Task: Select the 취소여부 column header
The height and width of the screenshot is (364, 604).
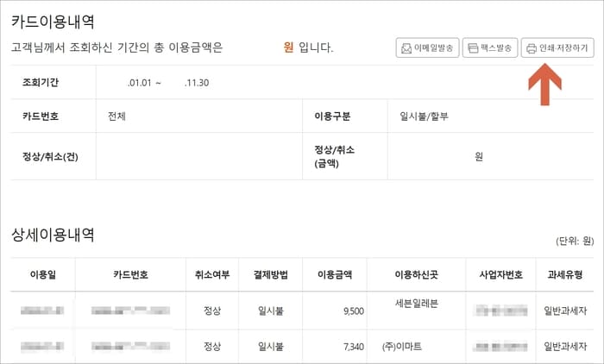Action: coord(212,274)
